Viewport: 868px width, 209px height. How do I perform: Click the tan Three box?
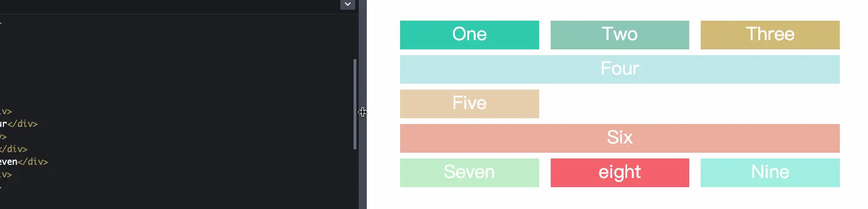click(x=770, y=35)
